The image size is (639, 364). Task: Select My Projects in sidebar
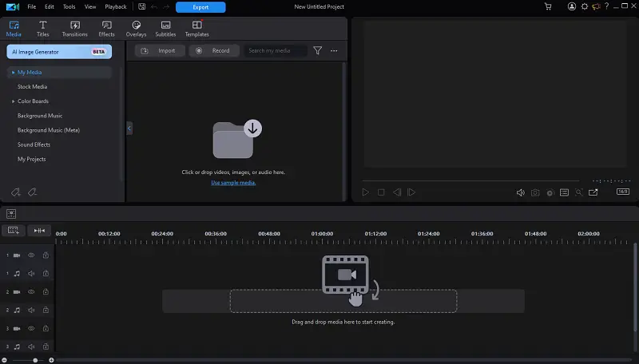point(32,159)
